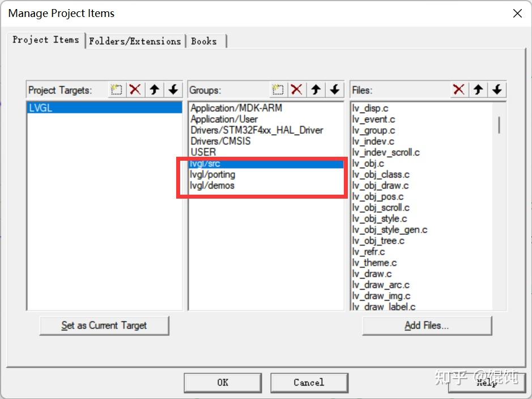Screen dimensions: 532x399
Task: Confirm changes with OK
Action: [222, 383]
